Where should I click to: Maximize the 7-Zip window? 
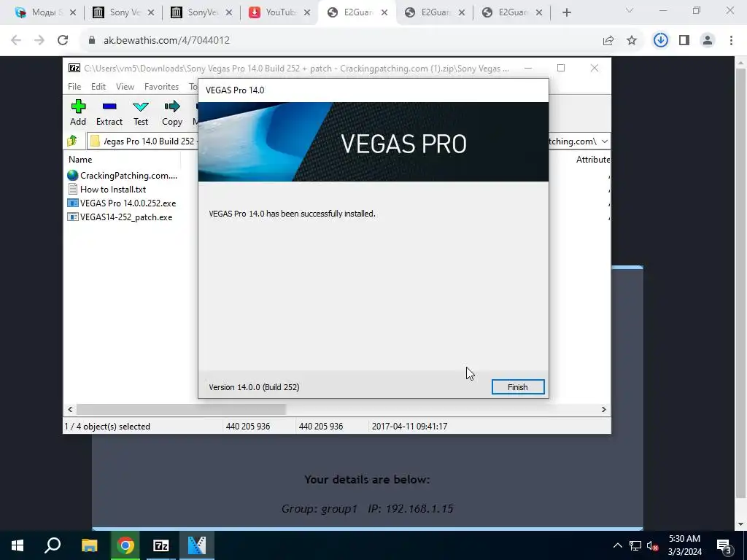(x=561, y=68)
